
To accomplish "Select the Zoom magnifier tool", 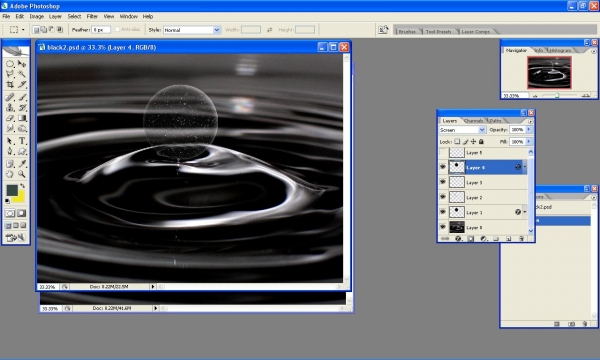I will (22, 174).
